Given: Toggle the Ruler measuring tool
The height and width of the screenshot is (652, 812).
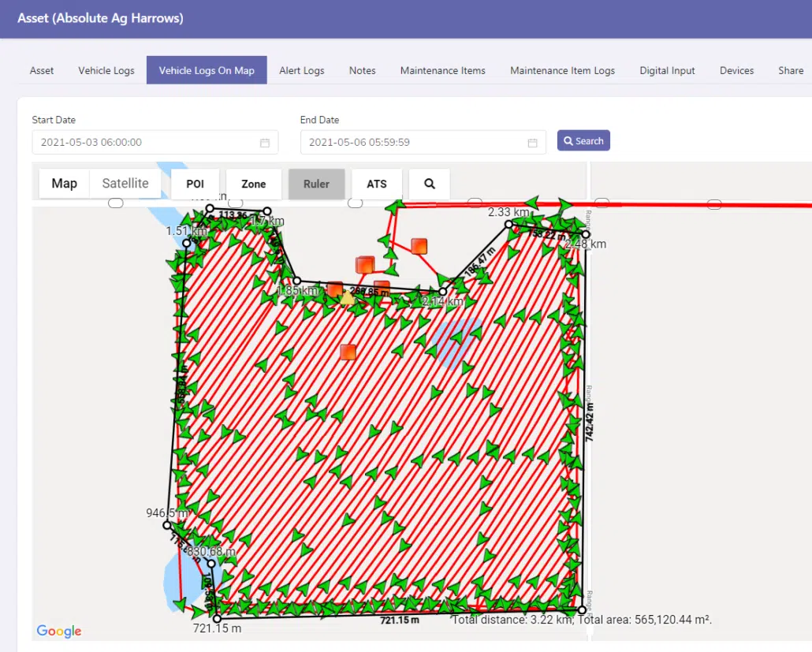Looking at the screenshot, I should [x=316, y=184].
